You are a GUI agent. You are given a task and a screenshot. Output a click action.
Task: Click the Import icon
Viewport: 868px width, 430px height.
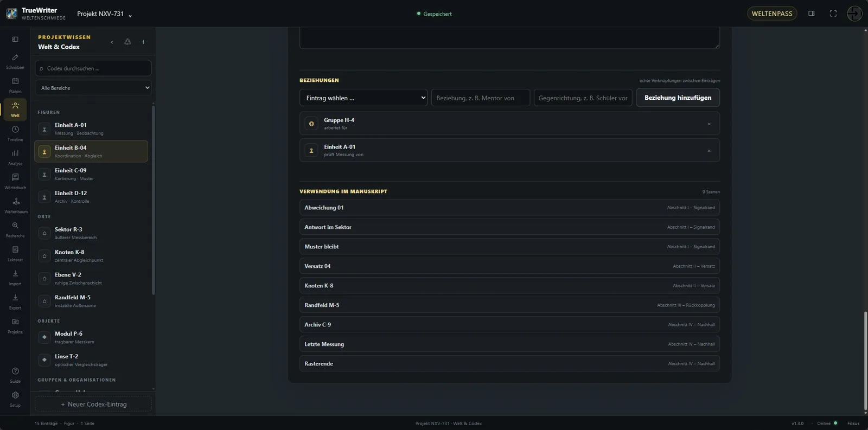15,278
